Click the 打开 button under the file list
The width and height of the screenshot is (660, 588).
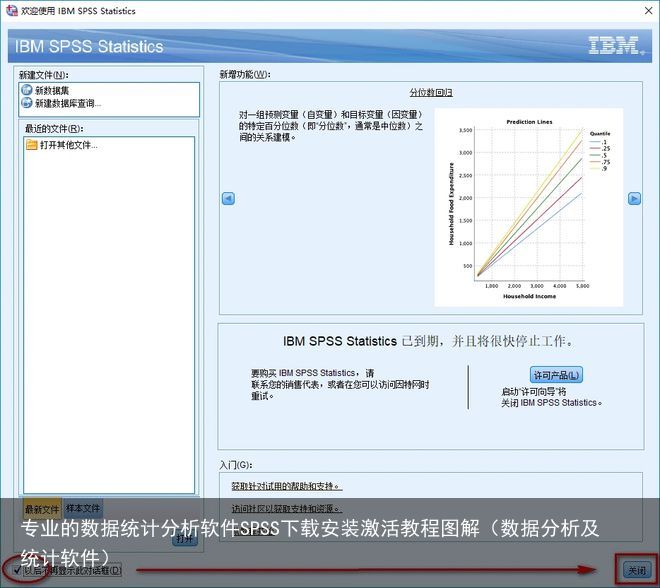(x=185, y=538)
